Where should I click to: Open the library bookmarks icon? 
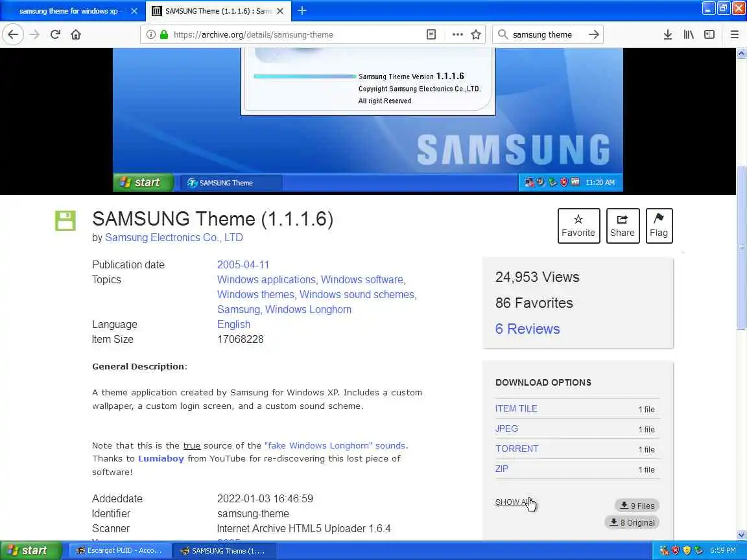click(x=689, y=34)
